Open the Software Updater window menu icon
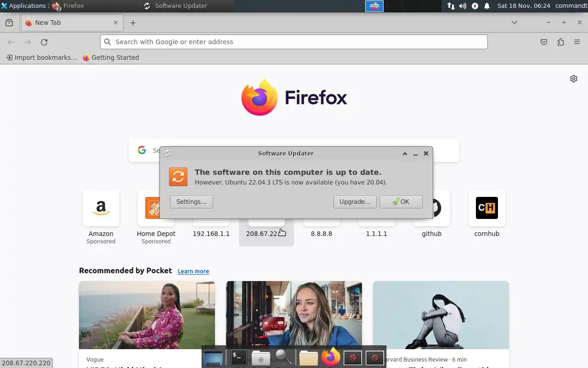 click(x=167, y=154)
